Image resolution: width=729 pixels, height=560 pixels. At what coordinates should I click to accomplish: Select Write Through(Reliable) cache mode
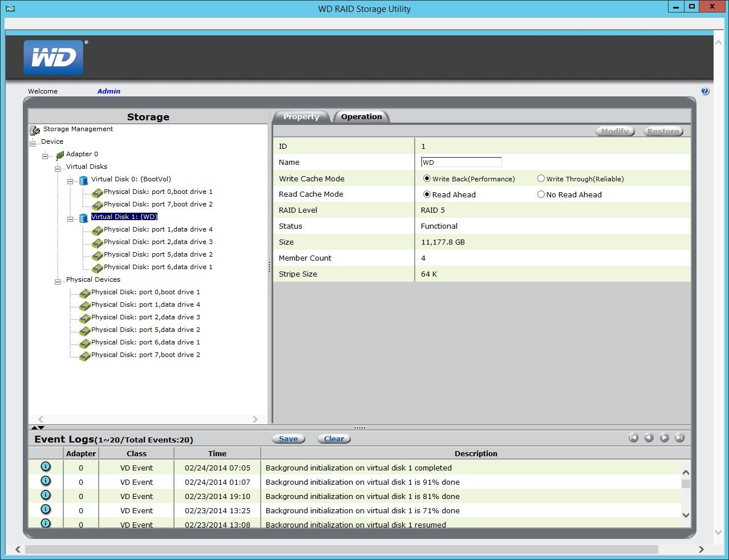(x=541, y=178)
